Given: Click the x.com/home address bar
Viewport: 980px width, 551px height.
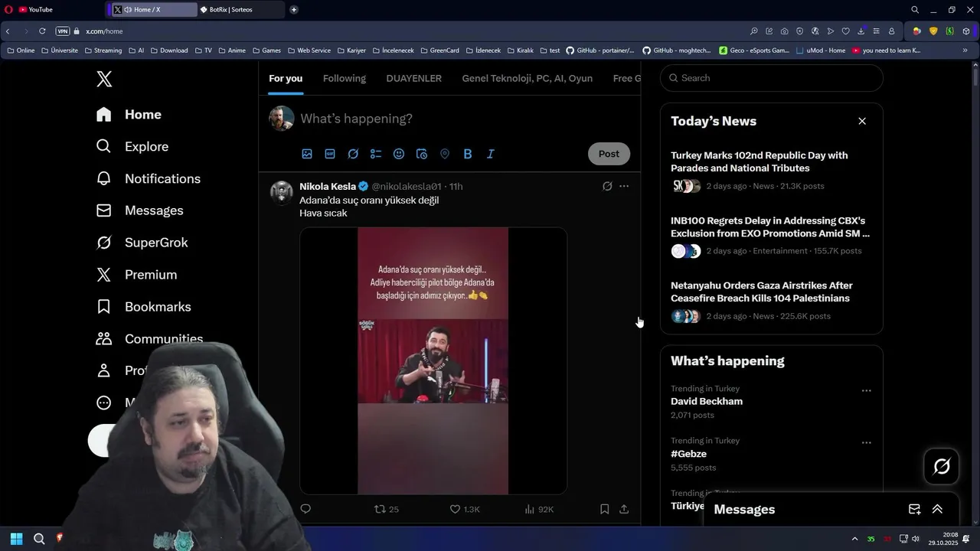Looking at the screenshot, I should (104, 31).
